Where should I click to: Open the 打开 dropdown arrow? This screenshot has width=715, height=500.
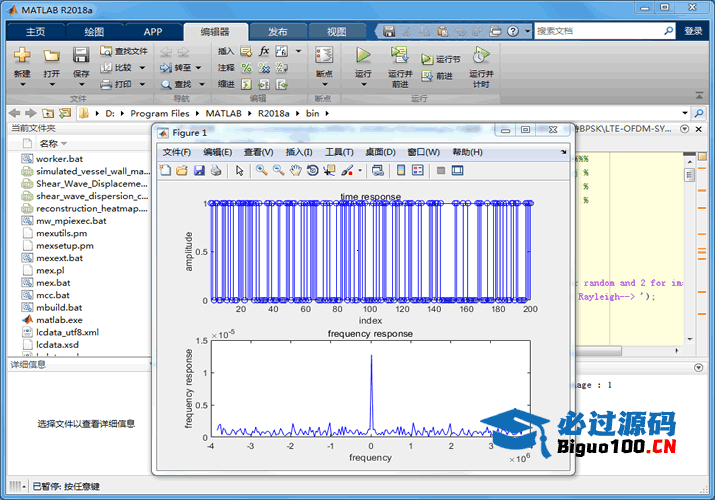click(x=52, y=84)
